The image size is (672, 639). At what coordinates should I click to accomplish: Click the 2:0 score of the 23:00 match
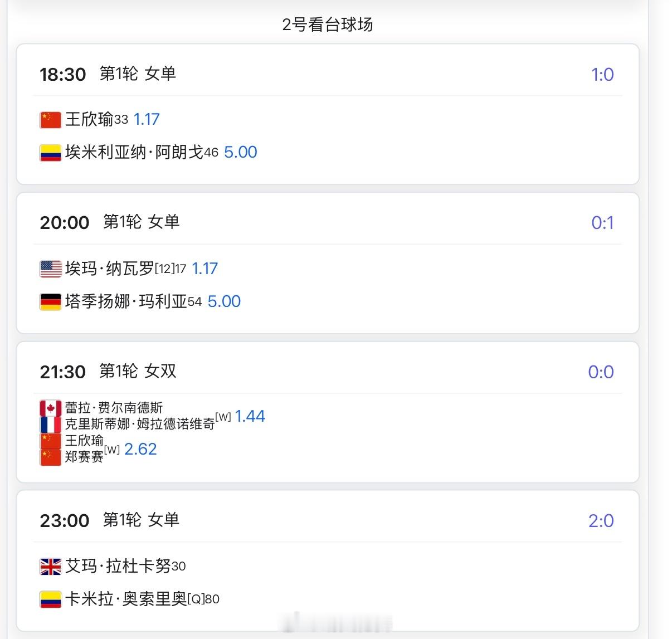point(602,520)
